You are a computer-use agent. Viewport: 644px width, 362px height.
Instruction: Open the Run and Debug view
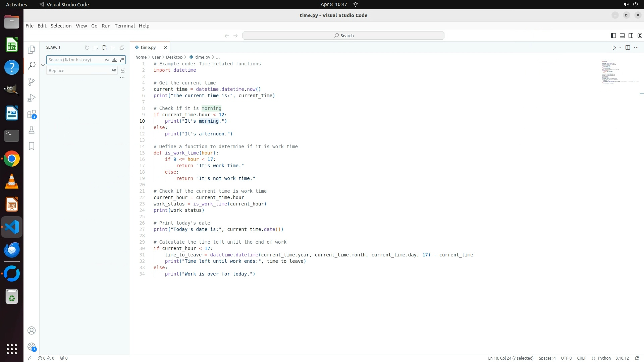coord(32,98)
